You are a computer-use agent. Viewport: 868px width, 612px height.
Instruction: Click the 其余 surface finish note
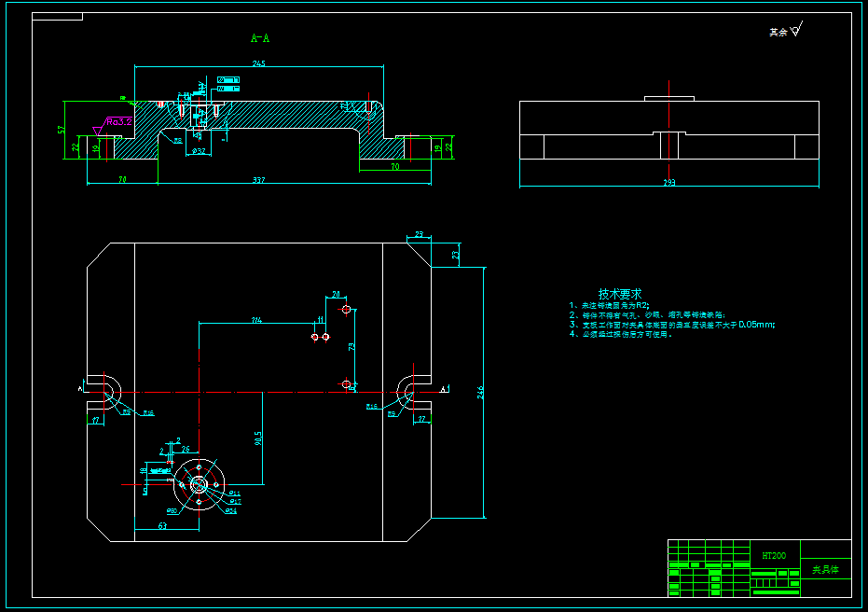tap(778, 33)
